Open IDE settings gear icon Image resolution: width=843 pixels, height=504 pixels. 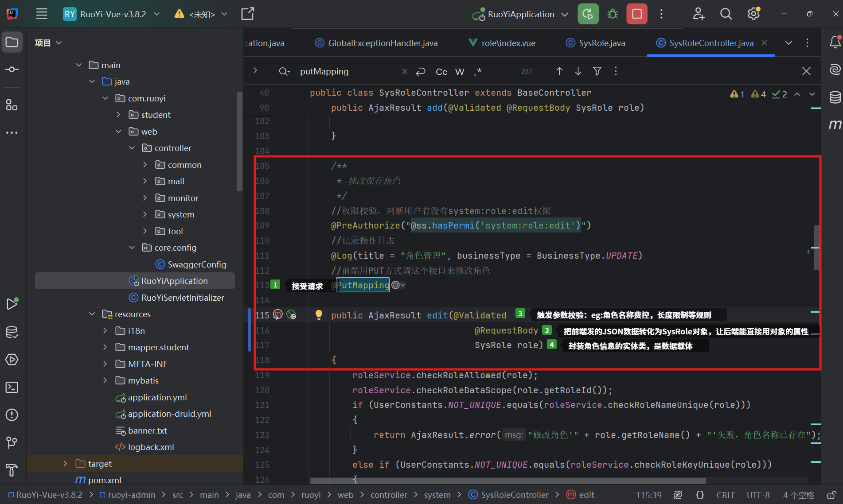click(754, 14)
